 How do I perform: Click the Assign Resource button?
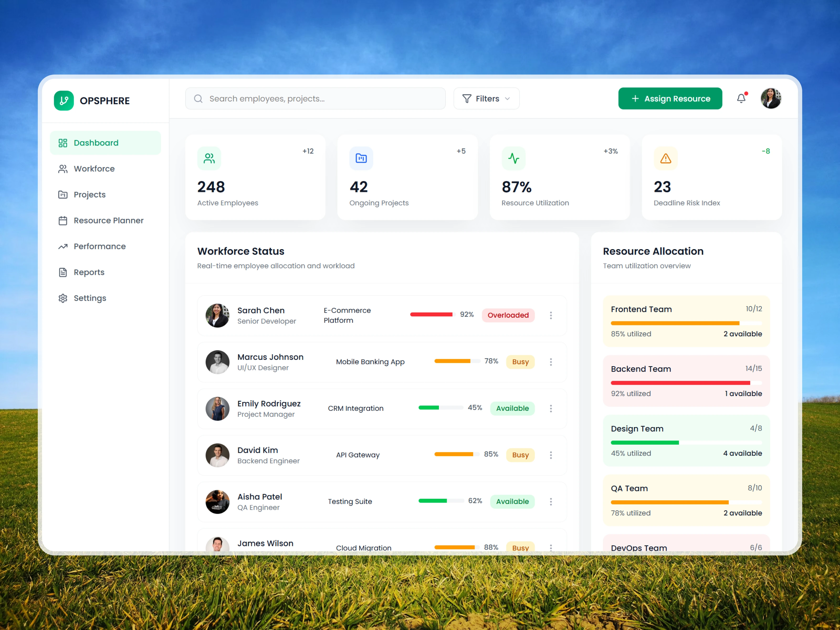click(x=670, y=99)
